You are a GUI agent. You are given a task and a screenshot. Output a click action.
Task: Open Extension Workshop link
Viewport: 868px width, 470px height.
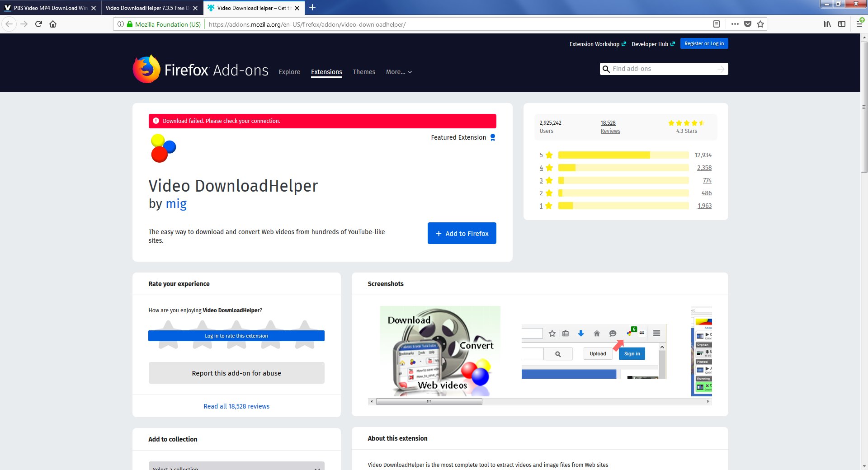pos(598,44)
